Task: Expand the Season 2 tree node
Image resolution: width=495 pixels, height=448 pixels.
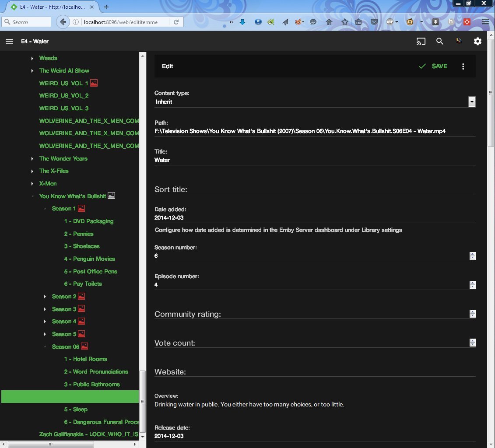Action: [x=45, y=297]
